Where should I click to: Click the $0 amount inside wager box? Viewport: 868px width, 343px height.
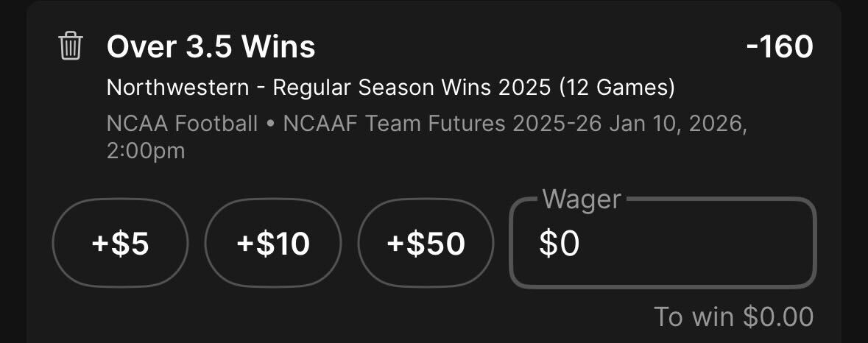pyautogui.click(x=559, y=244)
